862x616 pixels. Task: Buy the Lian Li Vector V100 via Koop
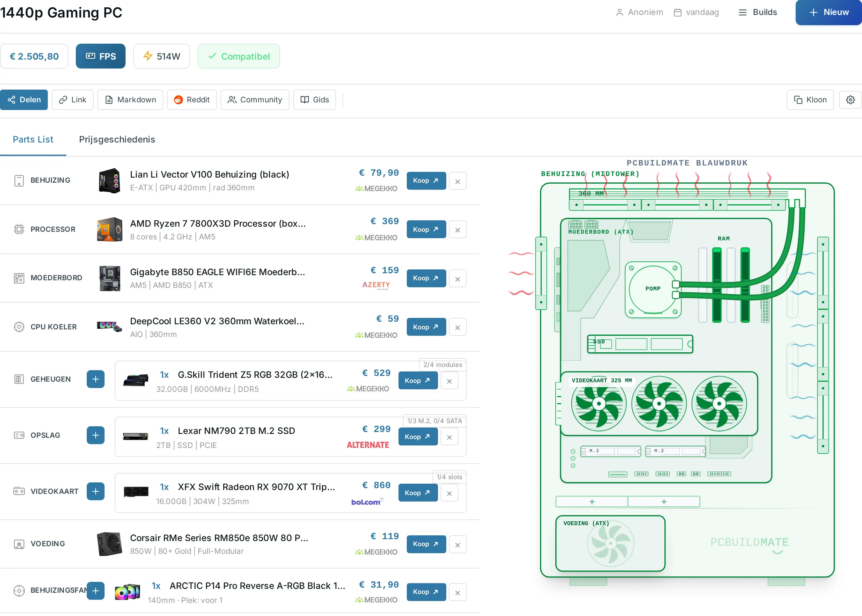426,180
